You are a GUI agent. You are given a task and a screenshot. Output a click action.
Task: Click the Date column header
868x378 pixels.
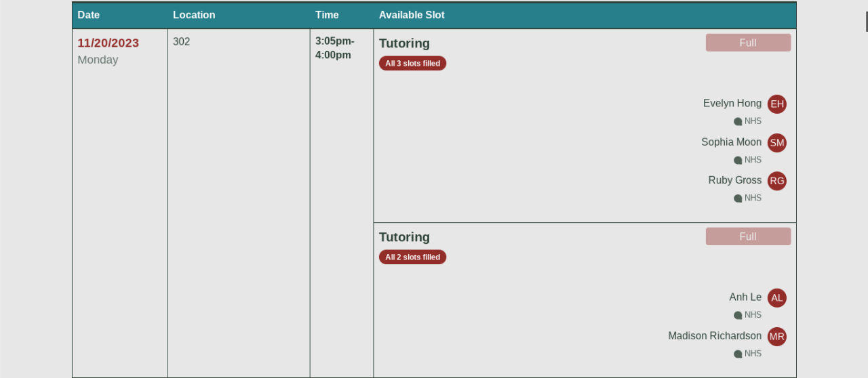coord(88,15)
